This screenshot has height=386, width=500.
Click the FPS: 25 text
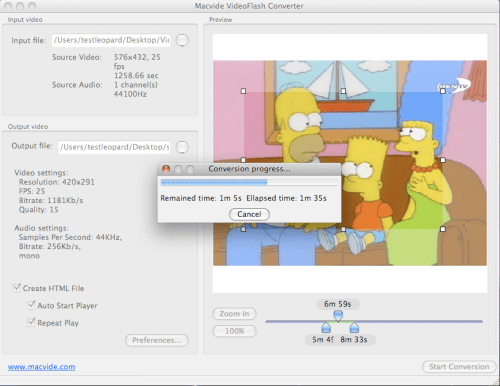(32, 191)
